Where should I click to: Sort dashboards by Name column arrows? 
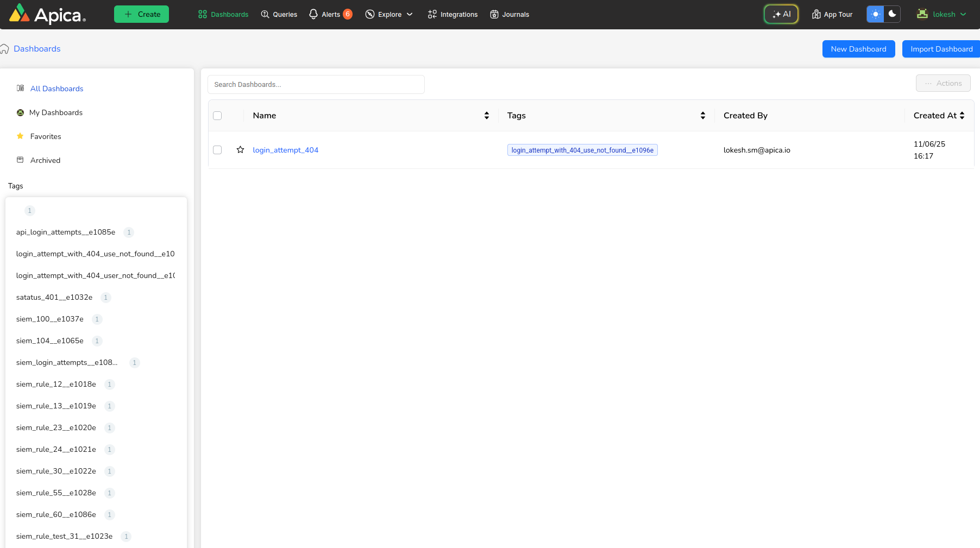point(486,116)
